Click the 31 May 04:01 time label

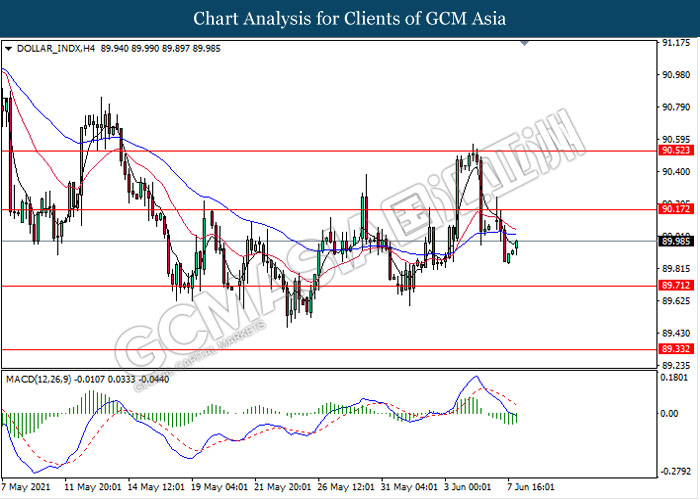tap(409, 487)
